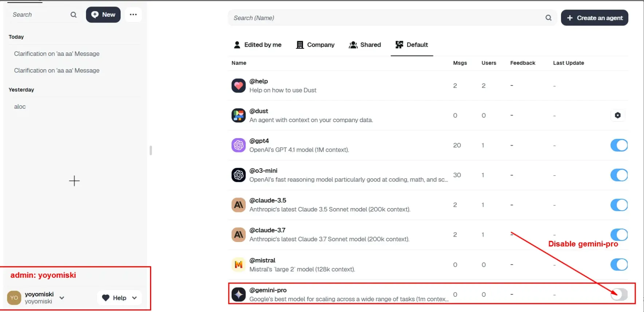
Task: Focus the Search (Name) input field
Action: 386,18
